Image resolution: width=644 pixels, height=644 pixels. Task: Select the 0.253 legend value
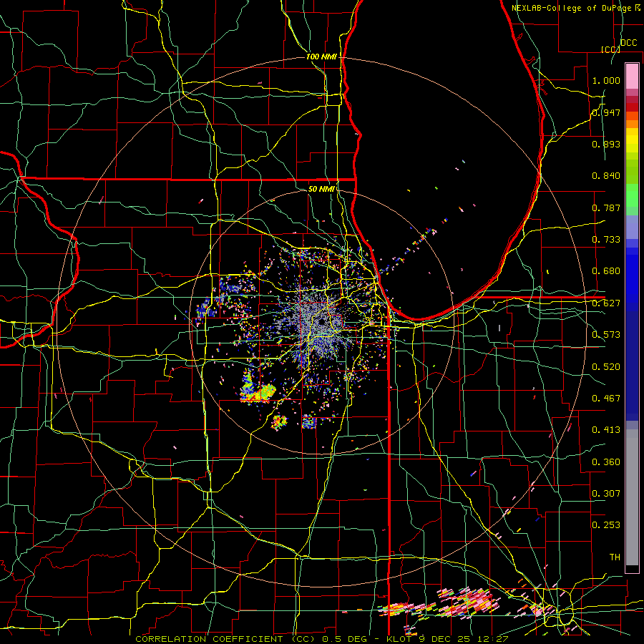(x=606, y=525)
